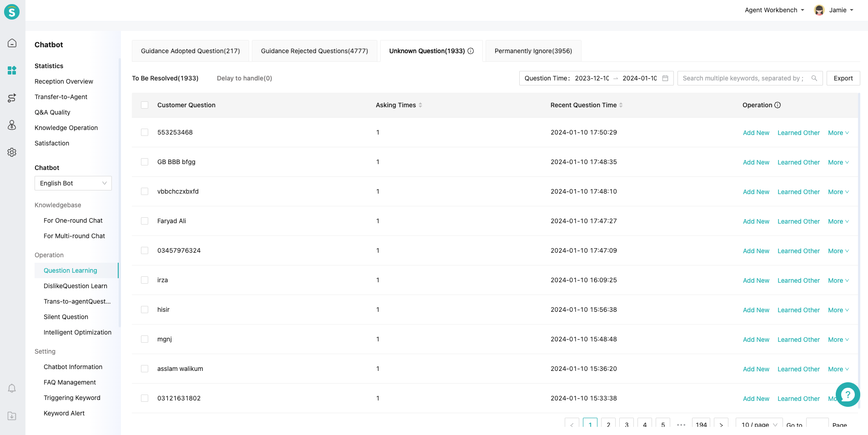
Task: Open the Agent Workbench dropdown
Action: (774, 10)
